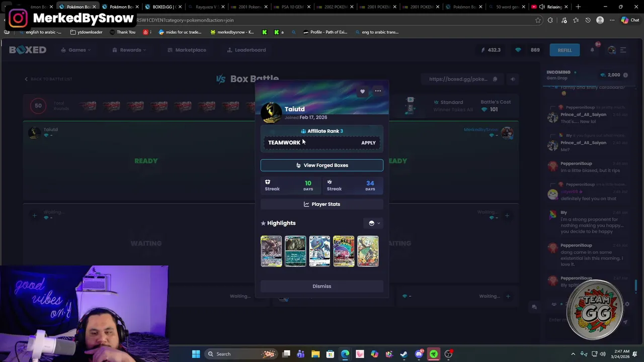Click the bookmark star in address bar
This screenshot has width=644, height=362.
coord(538,20)
